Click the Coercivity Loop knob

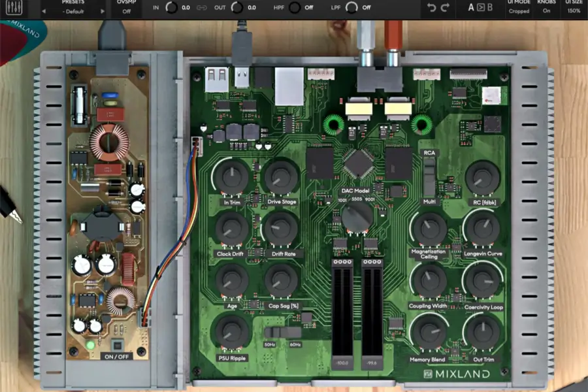coord(483,281)
